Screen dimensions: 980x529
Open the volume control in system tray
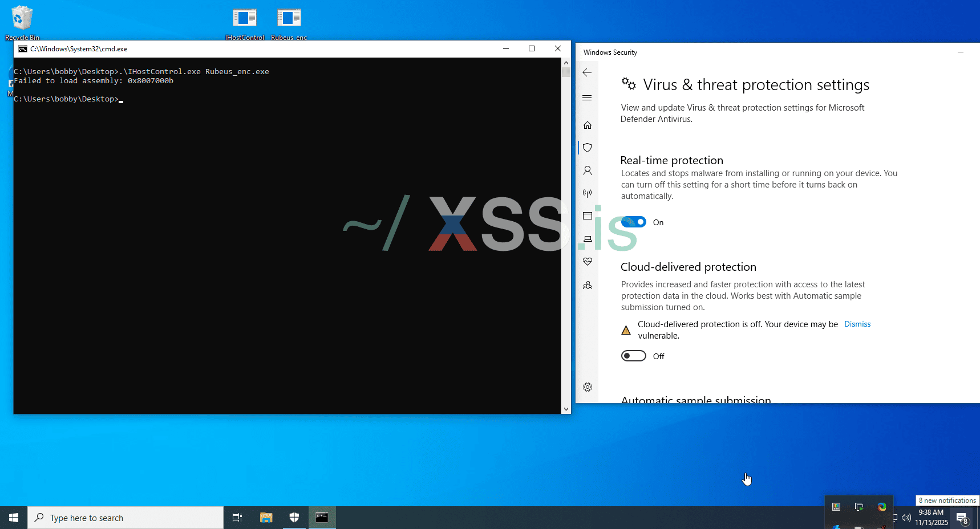906,518
